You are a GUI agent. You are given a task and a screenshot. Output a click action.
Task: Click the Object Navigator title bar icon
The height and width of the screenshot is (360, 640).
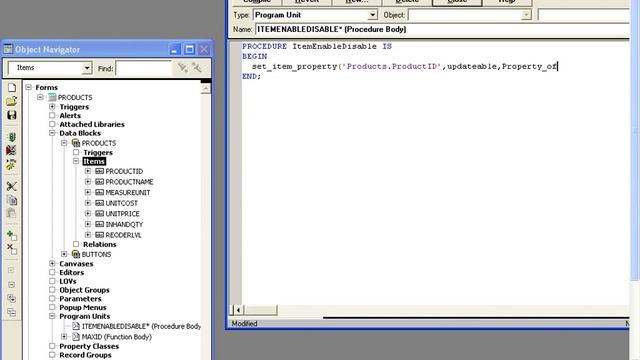click(8, 49)
